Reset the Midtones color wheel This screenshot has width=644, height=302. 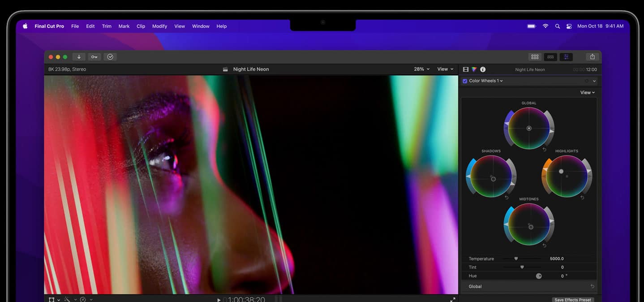coord(545,245)
